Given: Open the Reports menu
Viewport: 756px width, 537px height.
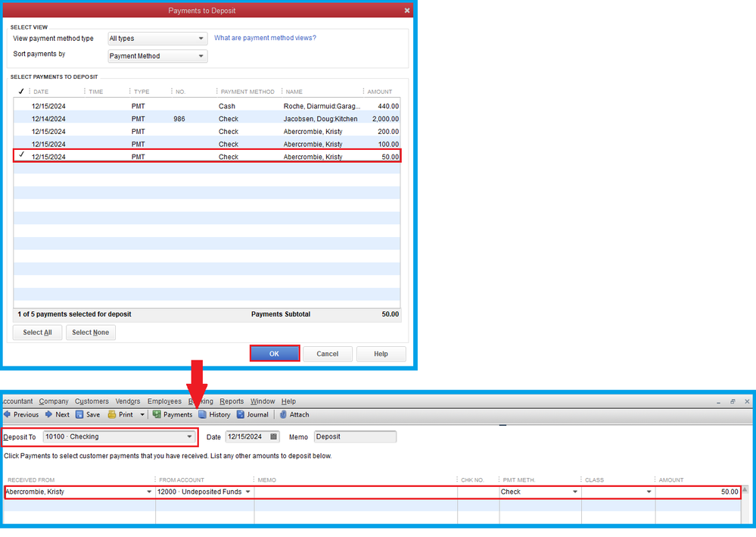Looking at the screenshot, I should 232,401.
